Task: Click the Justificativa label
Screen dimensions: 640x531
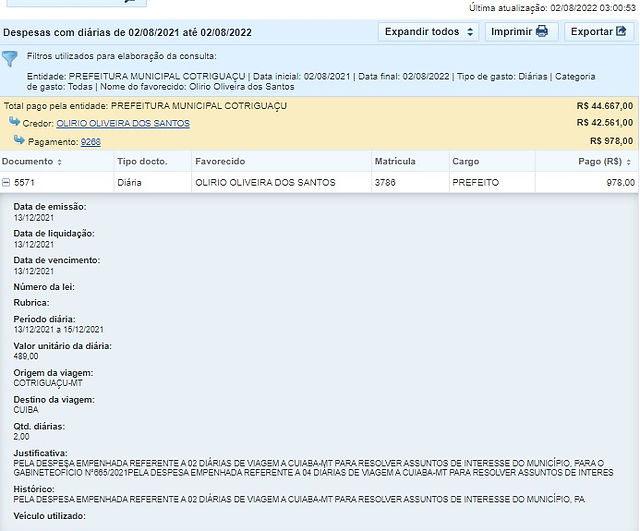Action: click(40, 453)
